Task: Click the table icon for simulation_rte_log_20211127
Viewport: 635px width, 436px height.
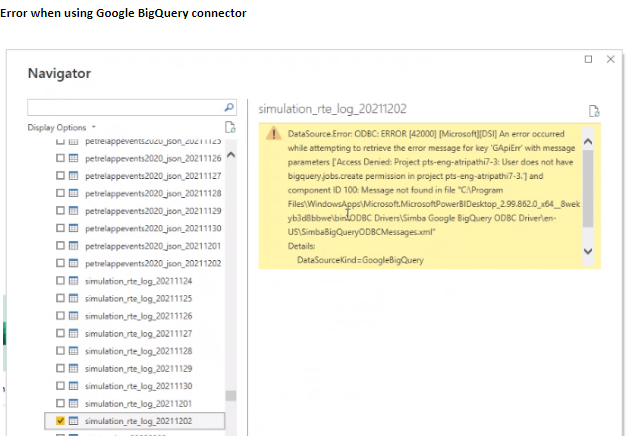Action: [x=73, y=333]
